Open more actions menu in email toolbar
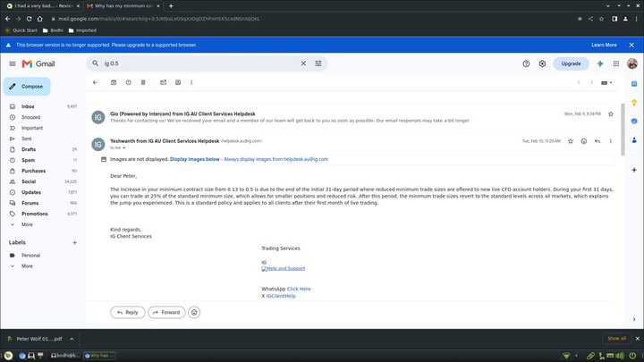 (191, 82)
